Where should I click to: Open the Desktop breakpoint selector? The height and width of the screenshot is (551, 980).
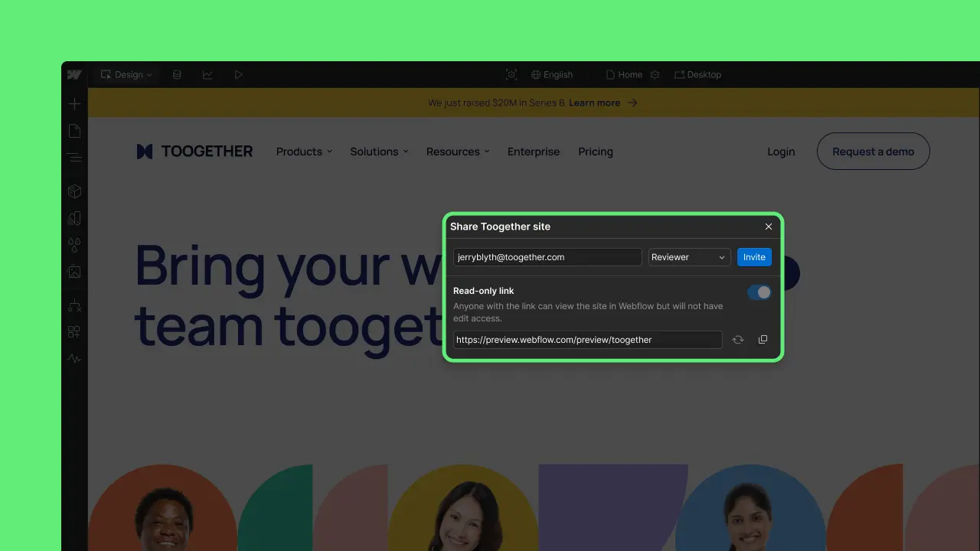(697, 74)
